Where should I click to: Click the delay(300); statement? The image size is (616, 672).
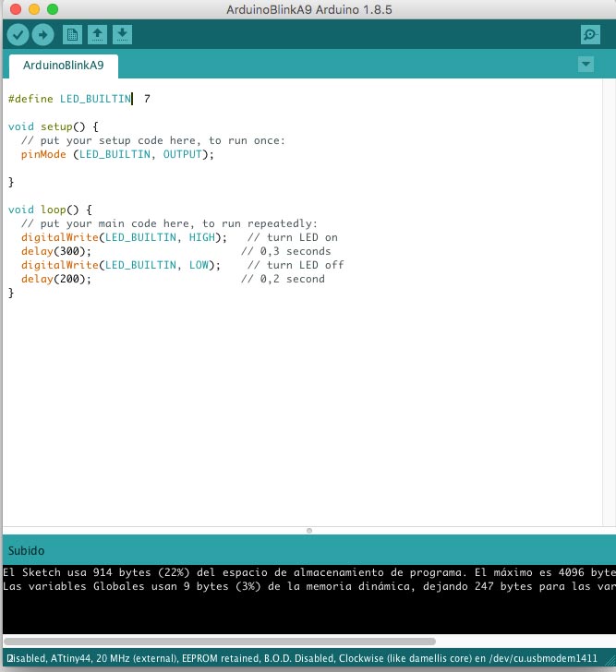[56, 251]
